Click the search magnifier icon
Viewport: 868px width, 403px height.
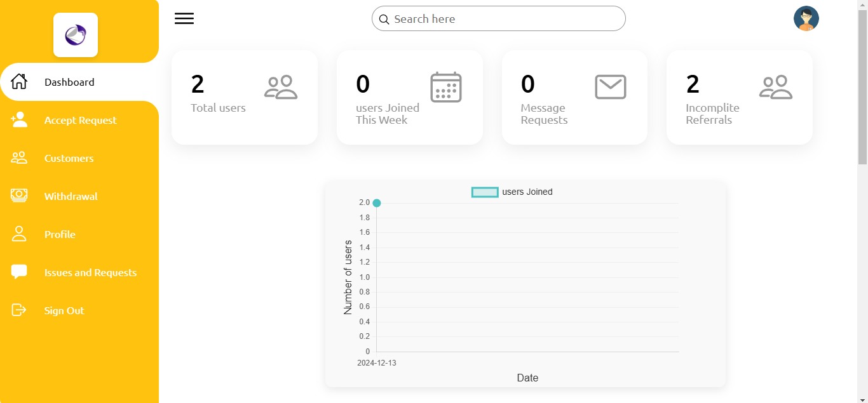tap(384, 19)
